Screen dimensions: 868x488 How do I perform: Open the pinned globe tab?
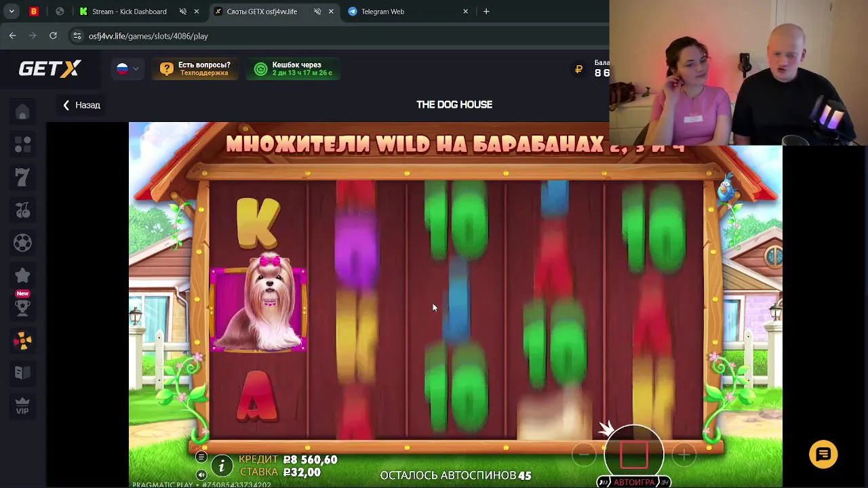[x=60, y=12]
